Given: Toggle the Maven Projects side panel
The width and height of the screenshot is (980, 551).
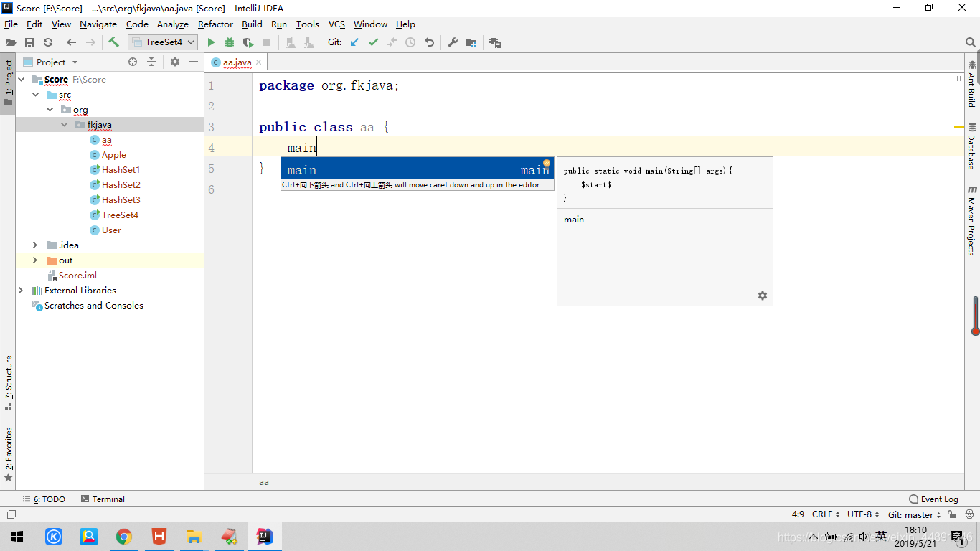Looking at the screenshot, I should coord(971,220).
